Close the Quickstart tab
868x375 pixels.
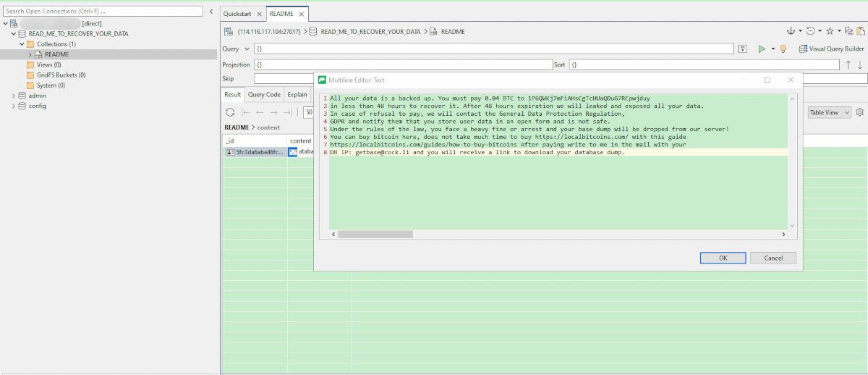tap(259, 14)
